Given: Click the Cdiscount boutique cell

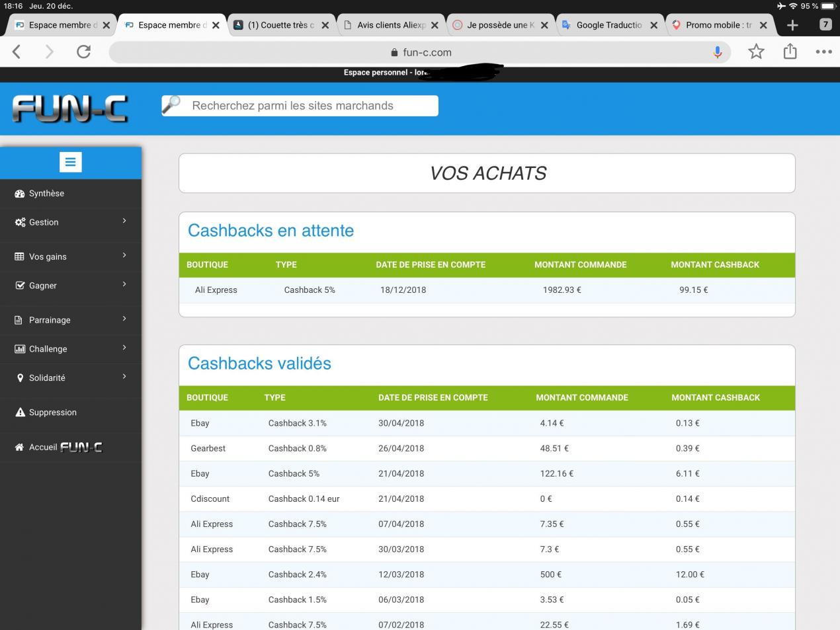Looking at the screenshot, I should click(x=210, y=499).
